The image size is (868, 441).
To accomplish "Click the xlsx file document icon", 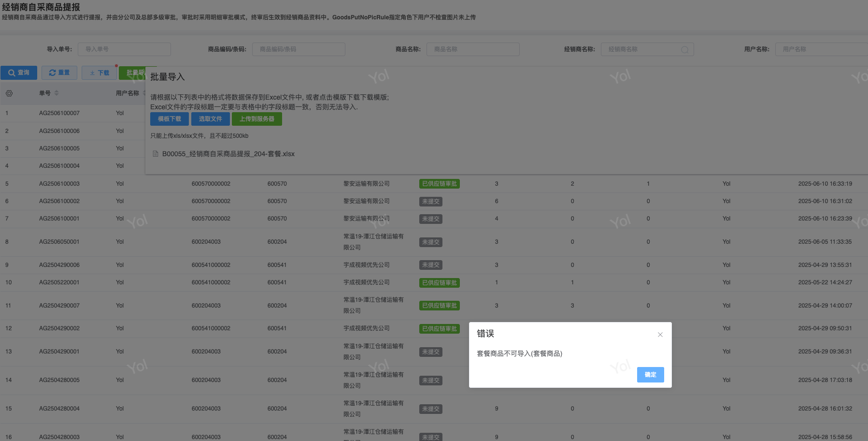I will (156, 154).
